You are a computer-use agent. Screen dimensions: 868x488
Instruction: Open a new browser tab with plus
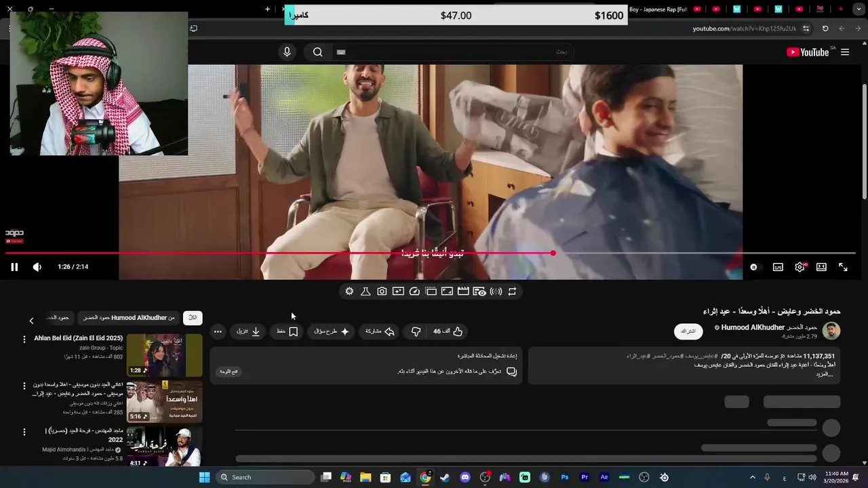267,9
